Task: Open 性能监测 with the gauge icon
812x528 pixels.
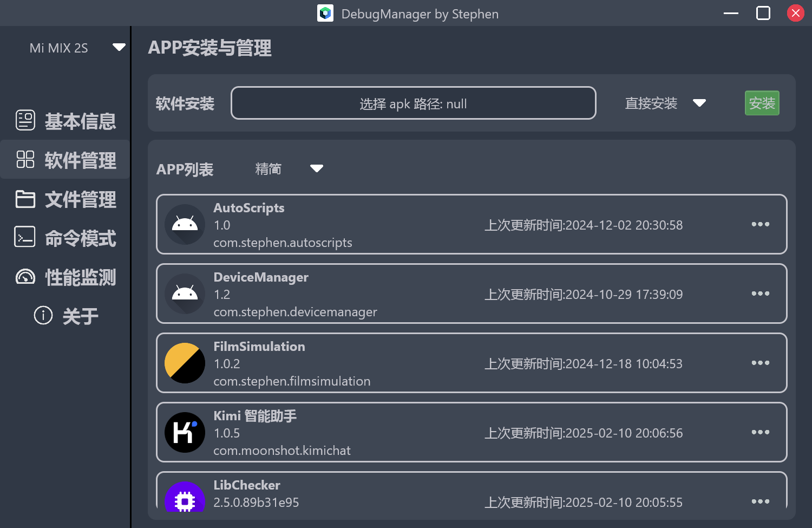Action: (25, 277)
